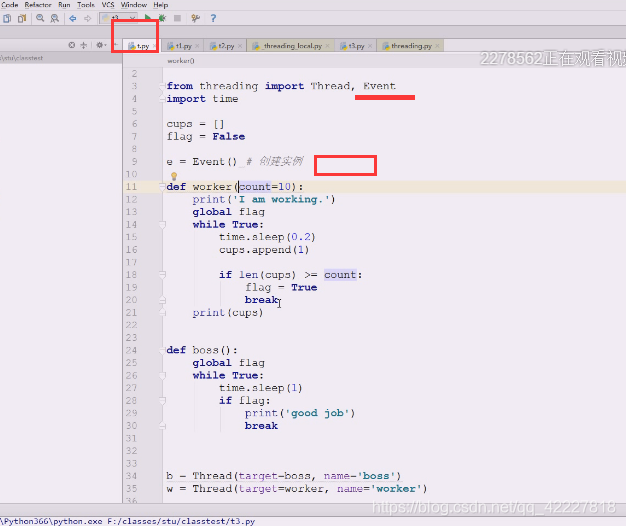Image resolution: width=626 pixels, height=526 pixels.
Task: Open settings via the wrench icon
Action: pos(195,18)
